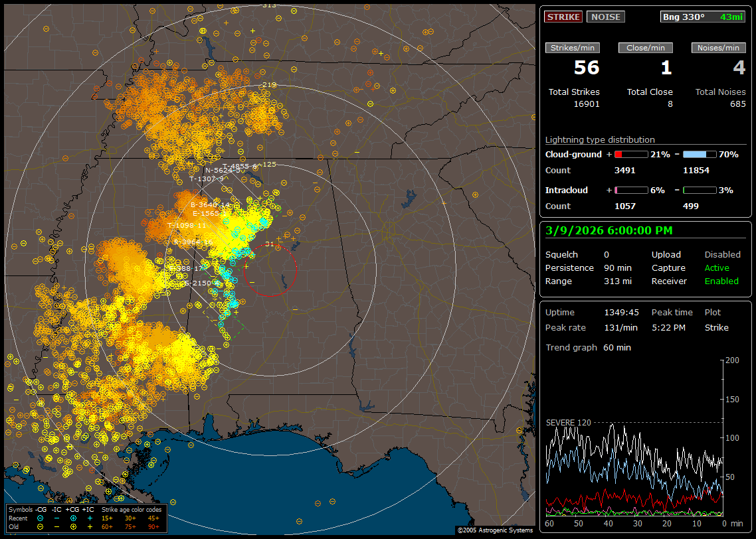Click the old -CG yellow symbol in legend
Viewport: 756px width, 539px height.
[40, 526]
